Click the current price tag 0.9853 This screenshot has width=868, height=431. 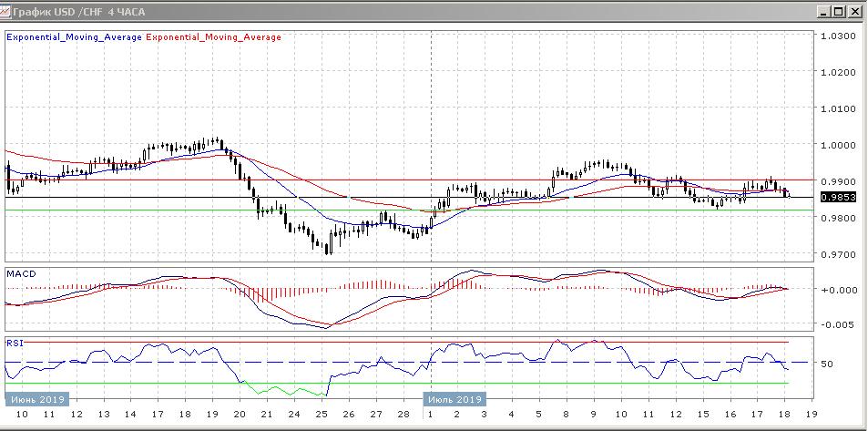[x=836, y=197]
